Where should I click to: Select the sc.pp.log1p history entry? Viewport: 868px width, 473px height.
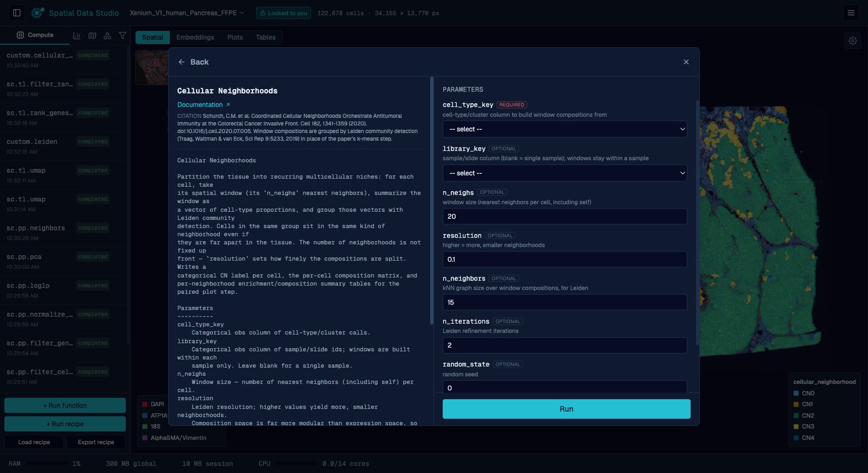coord(63,290)
